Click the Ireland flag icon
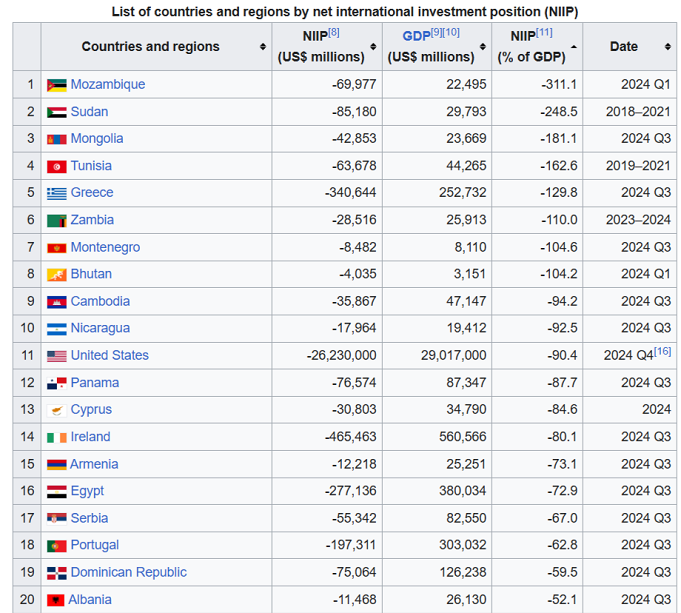 (x=56, y=437)
